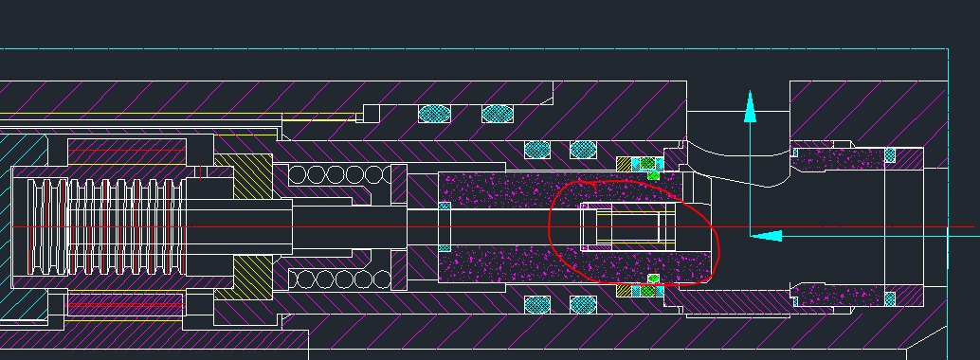Select the yellow-lined bushing inside the red circle
980x360 pixels.
click(x=628, y=227)
